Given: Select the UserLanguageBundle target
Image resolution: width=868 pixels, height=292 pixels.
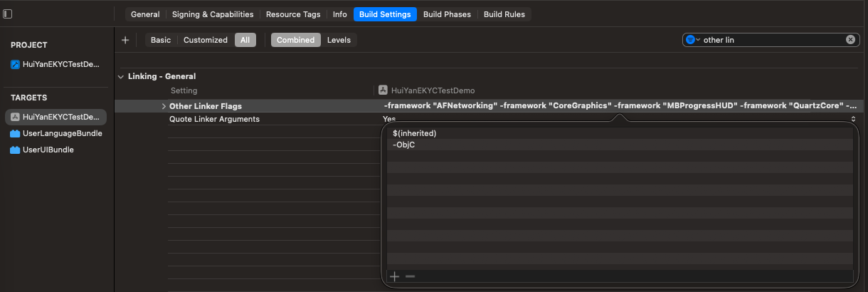Looking at the screenshot, I should (x=57, y=133).
